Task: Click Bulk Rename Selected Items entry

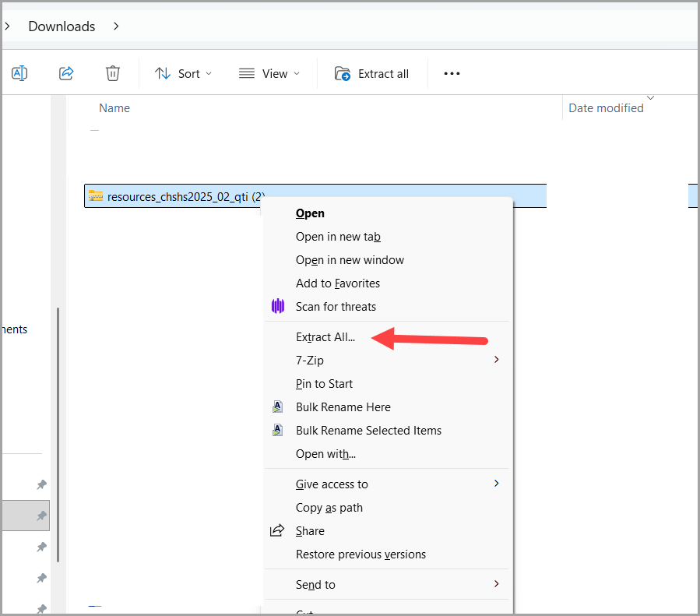Action: 368,431
